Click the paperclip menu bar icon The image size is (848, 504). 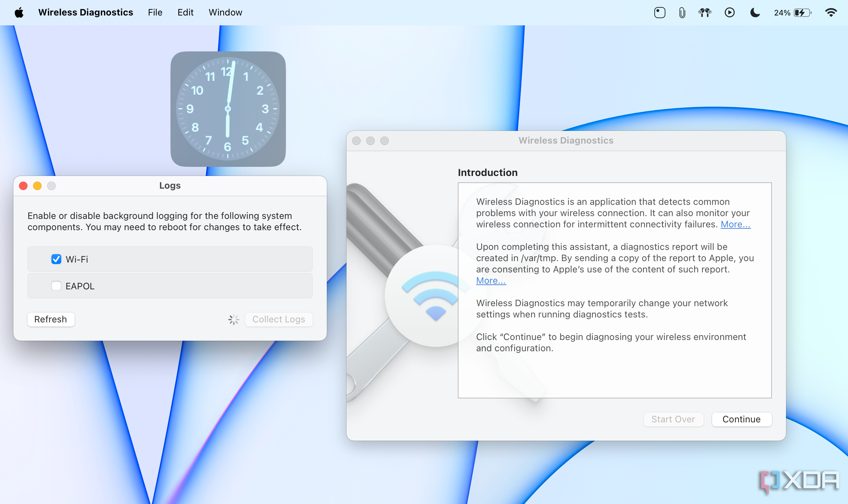[682, 13]
